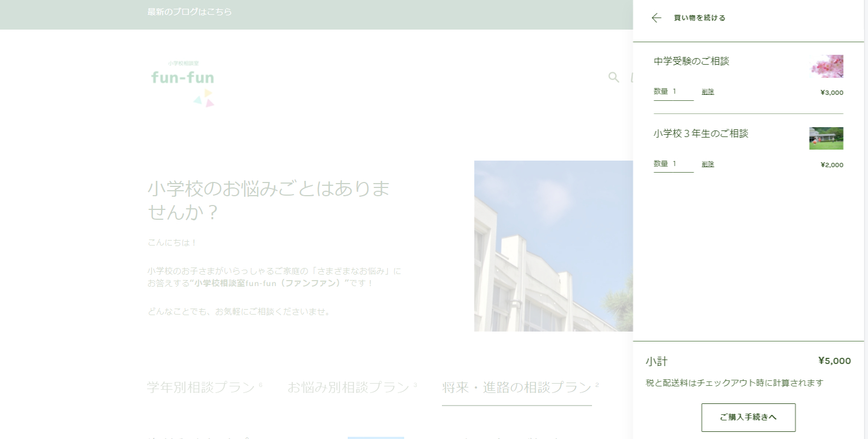The image size is (868, 439).
Task: Click the ¥2,000 price text
Action: pos(831,165)
